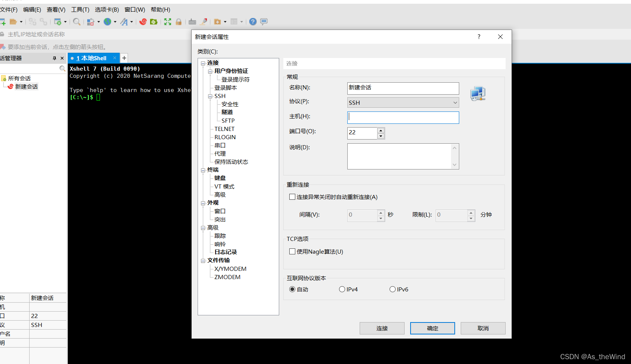Click the 名称(N) name field
This screenshot has width=631, height=364.
coord(403,88)
